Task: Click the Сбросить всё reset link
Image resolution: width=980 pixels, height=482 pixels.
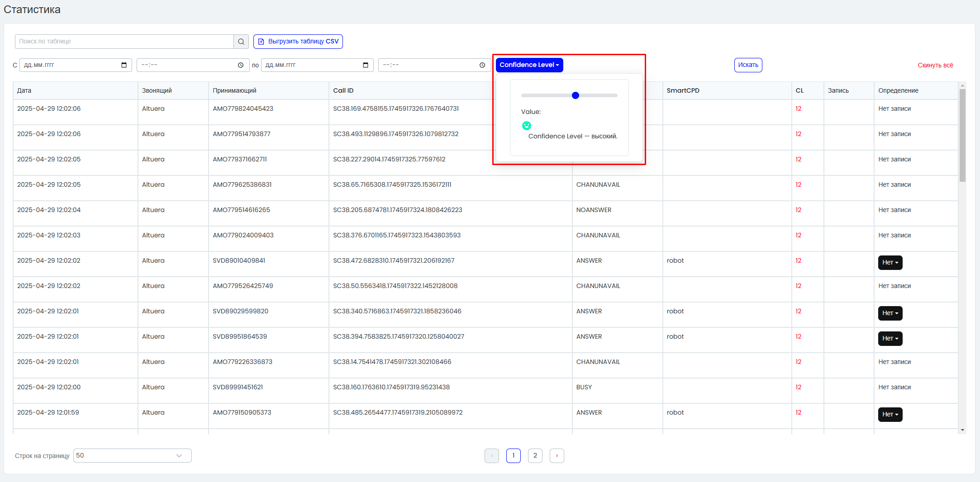Action: click(x=935, y=65)
